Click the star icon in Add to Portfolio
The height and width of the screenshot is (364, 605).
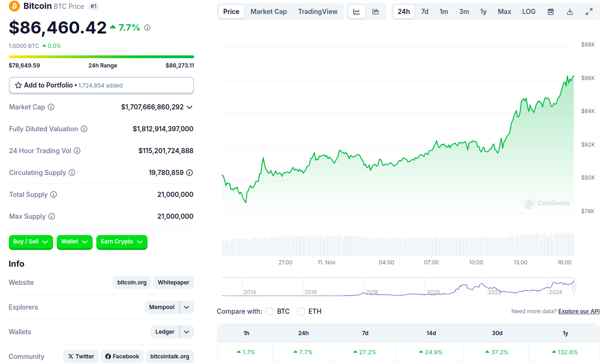[19, 85]
